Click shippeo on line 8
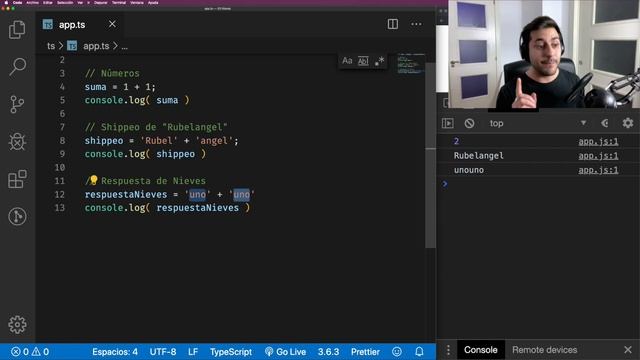Viewport: 640px width, 360px height. (104, 141)
